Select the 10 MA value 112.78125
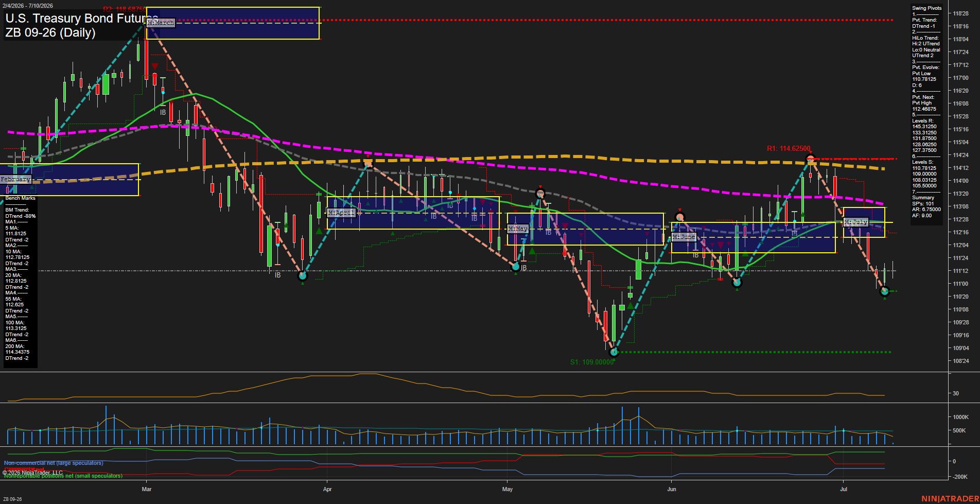 [17, 257]
